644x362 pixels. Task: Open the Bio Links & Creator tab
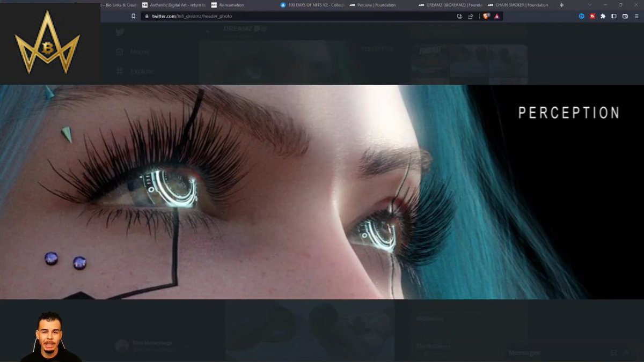point(119,5)
